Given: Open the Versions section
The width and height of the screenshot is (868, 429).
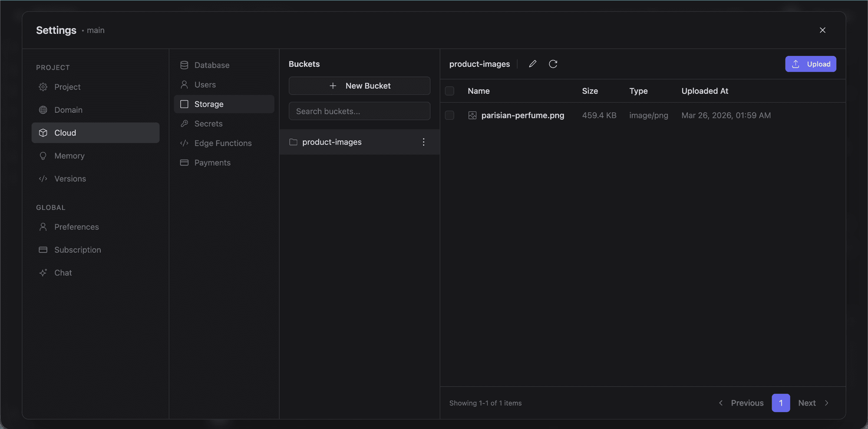Looking at the screenshot, I should click(x=96, y=179).
